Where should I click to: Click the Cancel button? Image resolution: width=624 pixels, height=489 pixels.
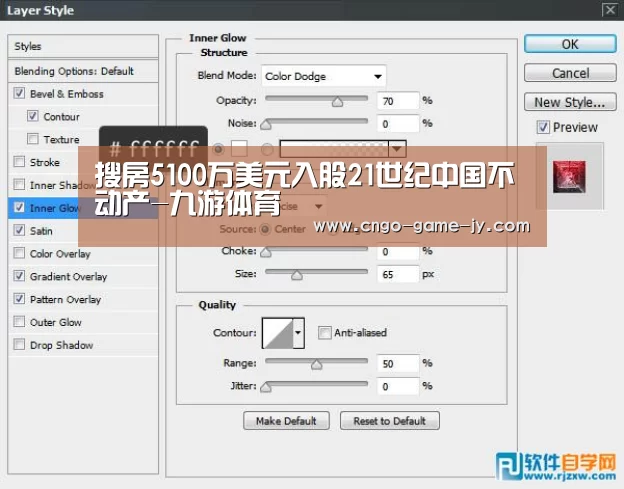point(570,73)
